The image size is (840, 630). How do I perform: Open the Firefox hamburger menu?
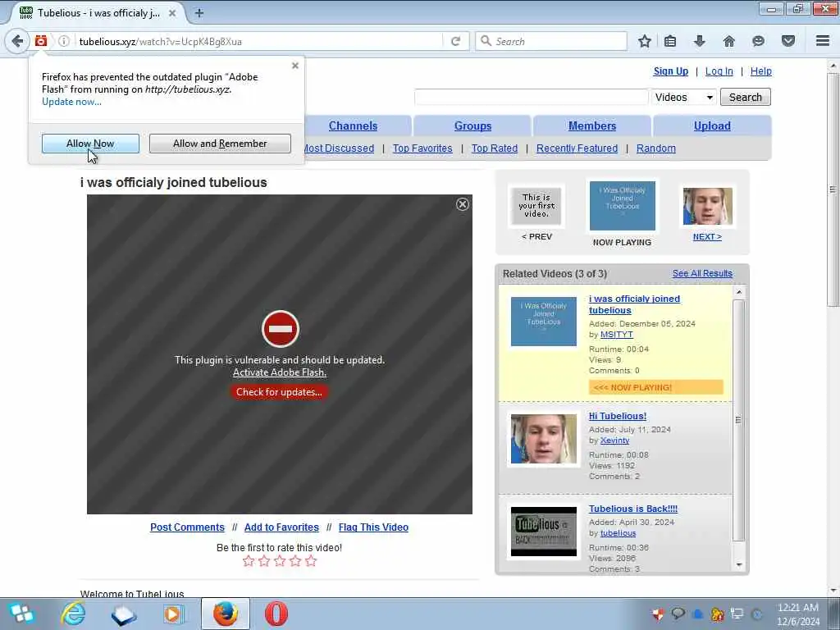click(x=823, y=41)
